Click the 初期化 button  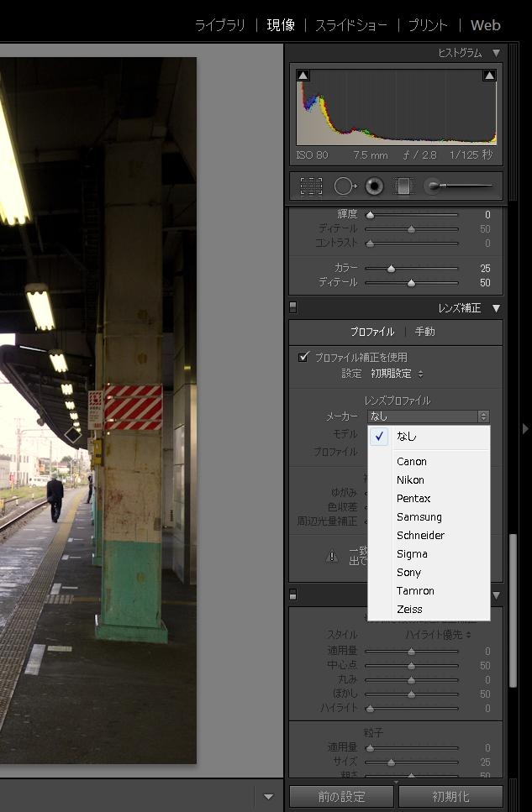450,796
